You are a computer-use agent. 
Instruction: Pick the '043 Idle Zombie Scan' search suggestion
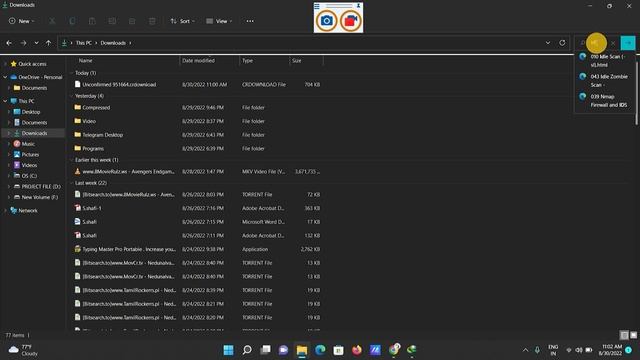coord(605,81)
